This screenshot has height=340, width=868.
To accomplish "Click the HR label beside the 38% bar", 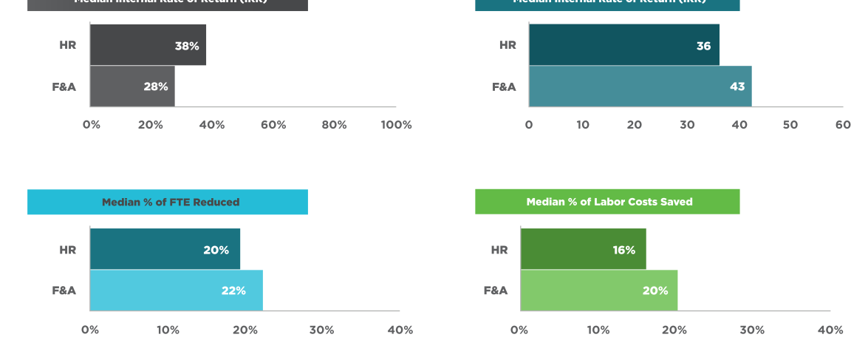I will click(68, 45).
